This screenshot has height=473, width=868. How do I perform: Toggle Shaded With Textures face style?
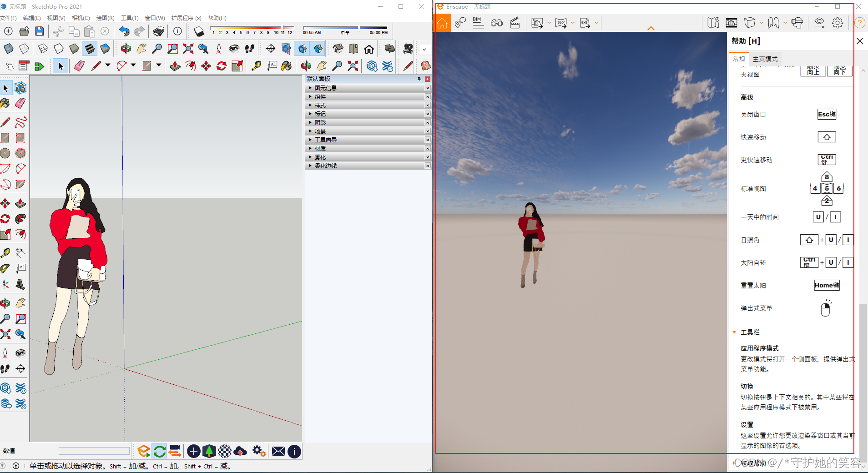tap(90, 48)
